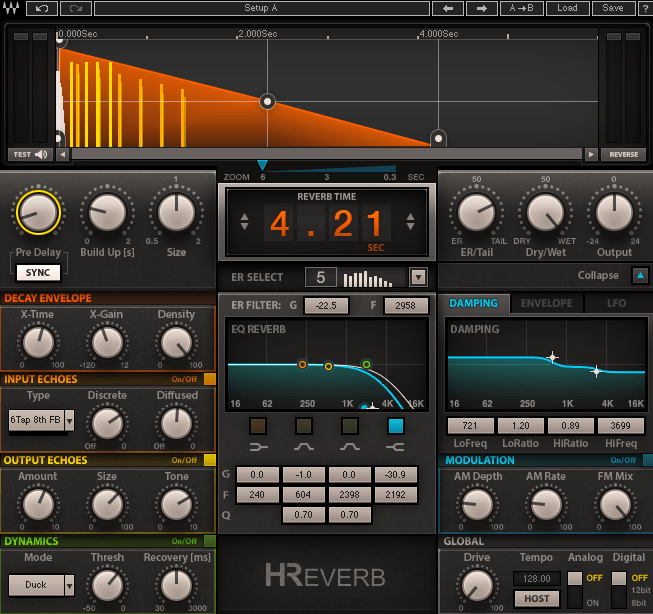Click ER filter frequency 2958 field

click(406, 306)
